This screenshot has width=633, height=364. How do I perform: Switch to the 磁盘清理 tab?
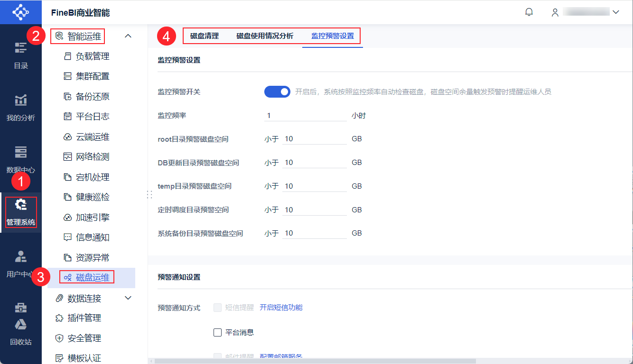tap(205, 36)
